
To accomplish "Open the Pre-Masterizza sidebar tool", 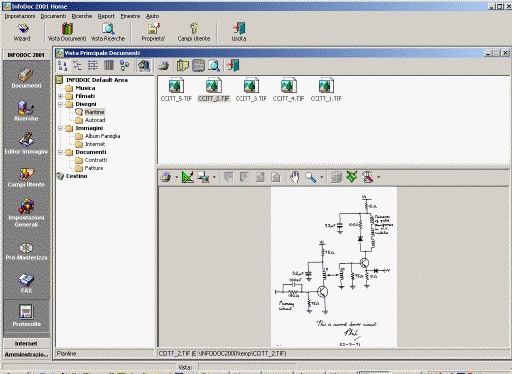I will tap(26, 251).
